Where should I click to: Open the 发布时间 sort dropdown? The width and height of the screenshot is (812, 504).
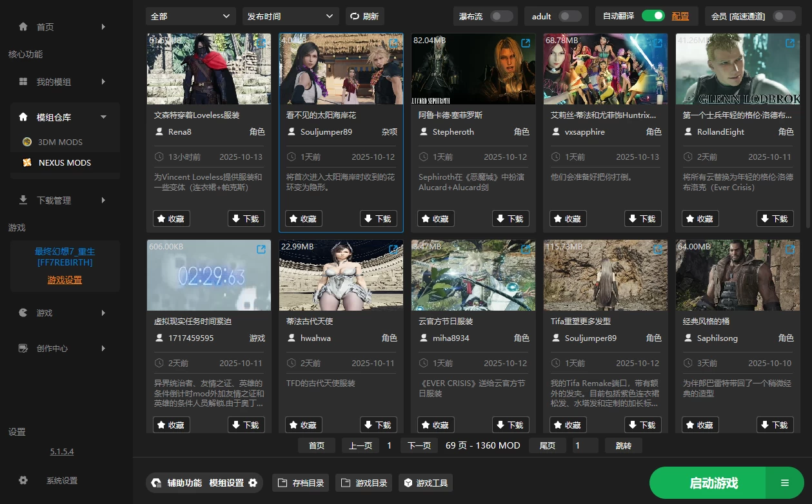pos(290,15)
